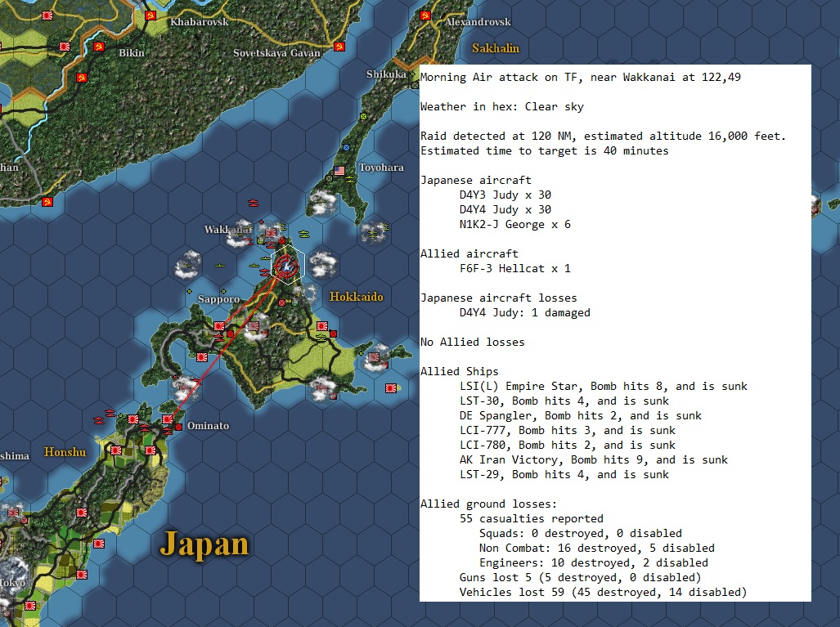This screenshot has width=840, height=627.
Task: Select 'Estimated time to target is 40 minutes'
Action: pyautogui.click(x=544, y=151)
